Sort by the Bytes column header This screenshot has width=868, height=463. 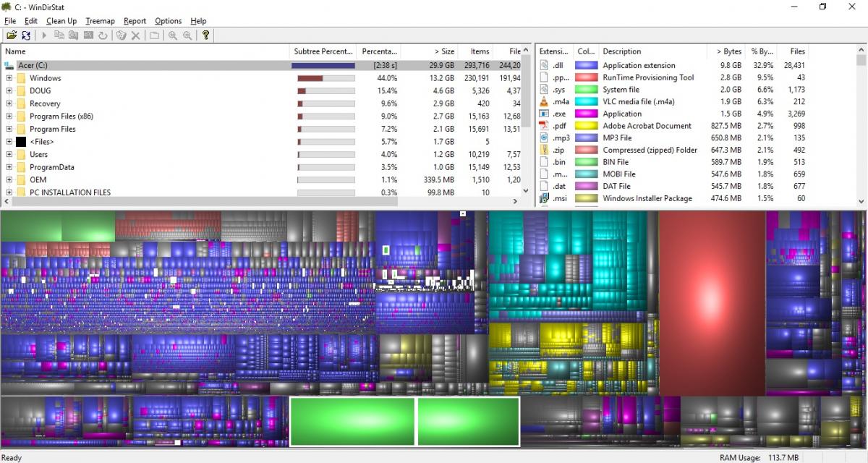point(726,51)
